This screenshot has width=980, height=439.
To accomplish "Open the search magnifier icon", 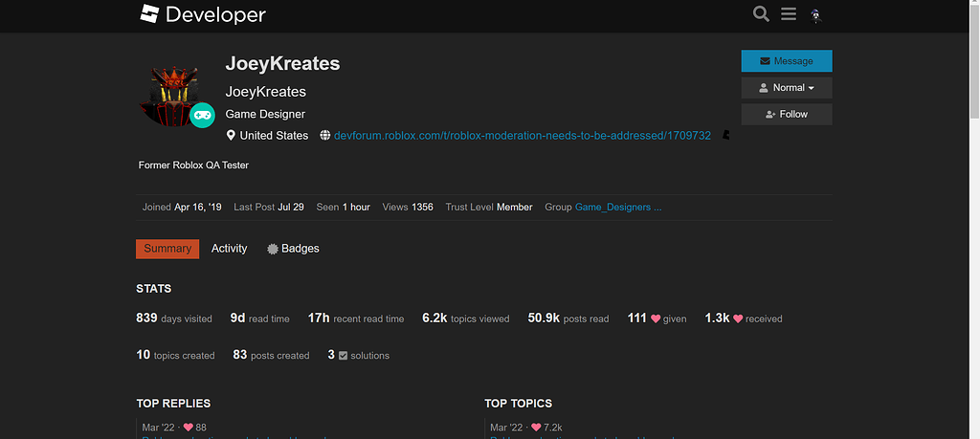I will coord(761,13).
